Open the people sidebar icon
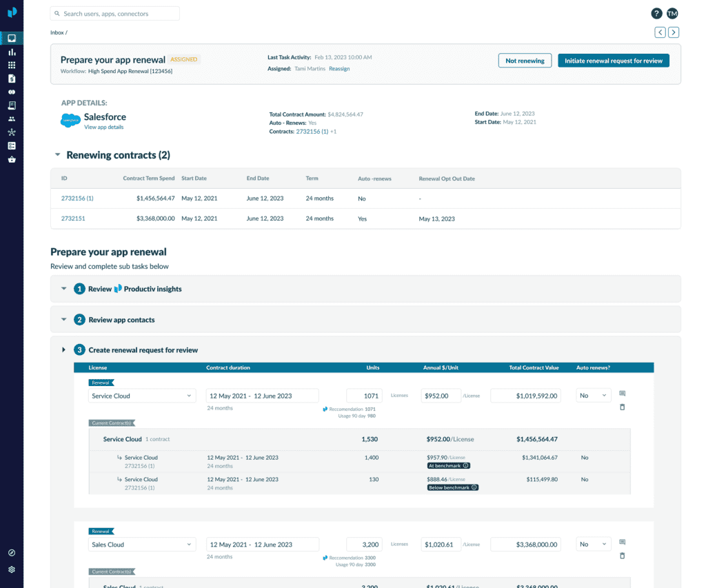The width and height of the screenshot is (706, 588). (x=12, y=119)
